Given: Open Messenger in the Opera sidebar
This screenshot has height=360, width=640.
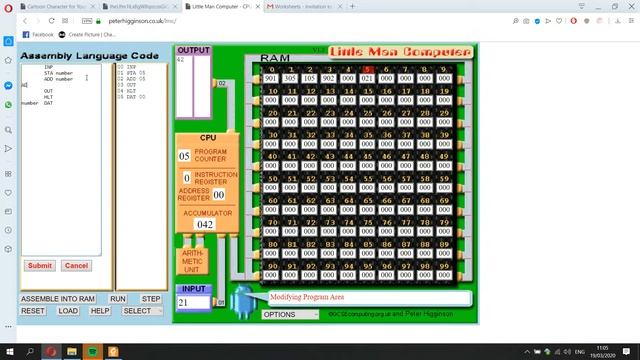Looking at the screenshot, I should 8,86.
